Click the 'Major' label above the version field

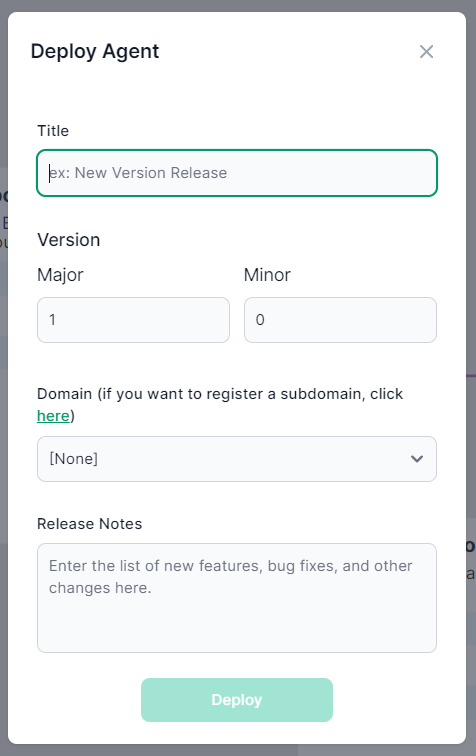[x=60, y=275]
